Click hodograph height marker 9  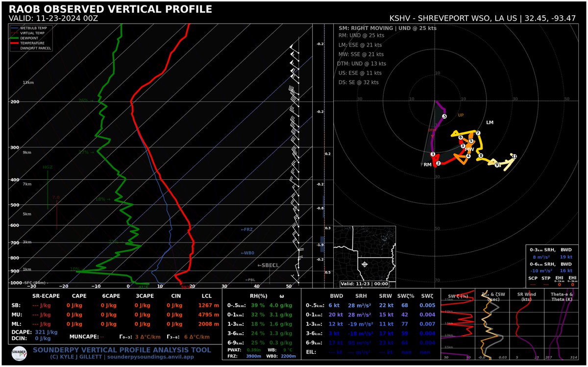click(x=497, y=165)
